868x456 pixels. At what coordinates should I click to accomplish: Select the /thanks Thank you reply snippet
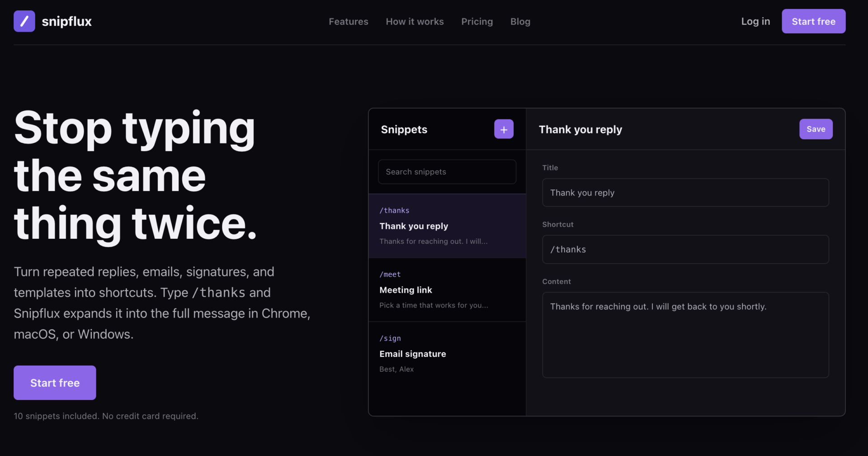pos(447,226)
